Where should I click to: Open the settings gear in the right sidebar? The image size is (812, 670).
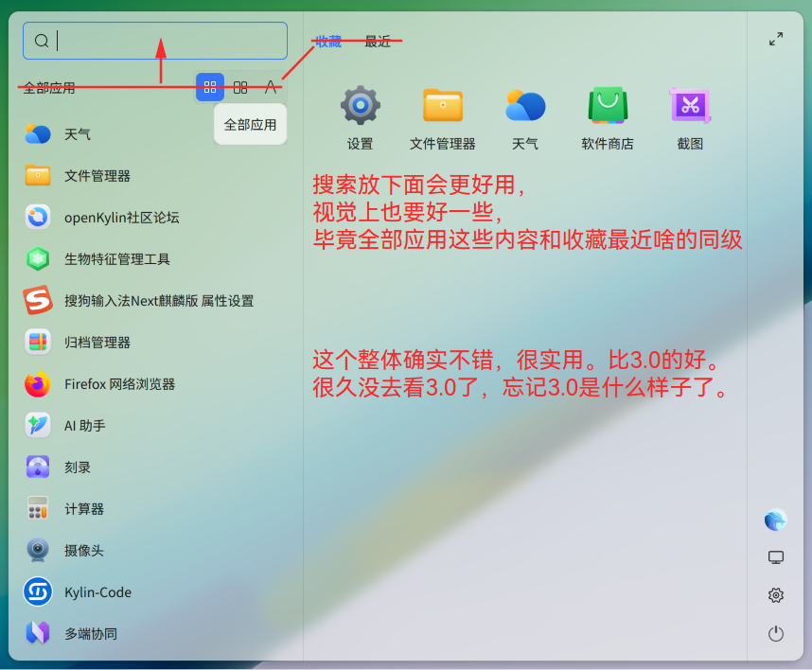coord(776,595)
